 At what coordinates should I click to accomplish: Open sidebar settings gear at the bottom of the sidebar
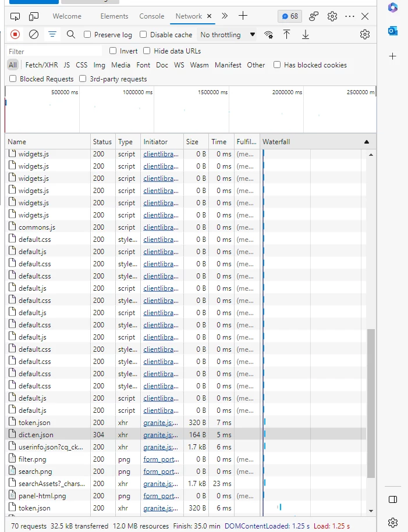(x=393, y=523)
